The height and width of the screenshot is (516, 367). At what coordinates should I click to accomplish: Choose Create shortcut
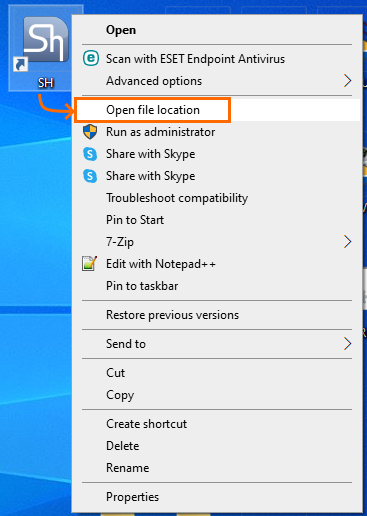coord(147,424)
